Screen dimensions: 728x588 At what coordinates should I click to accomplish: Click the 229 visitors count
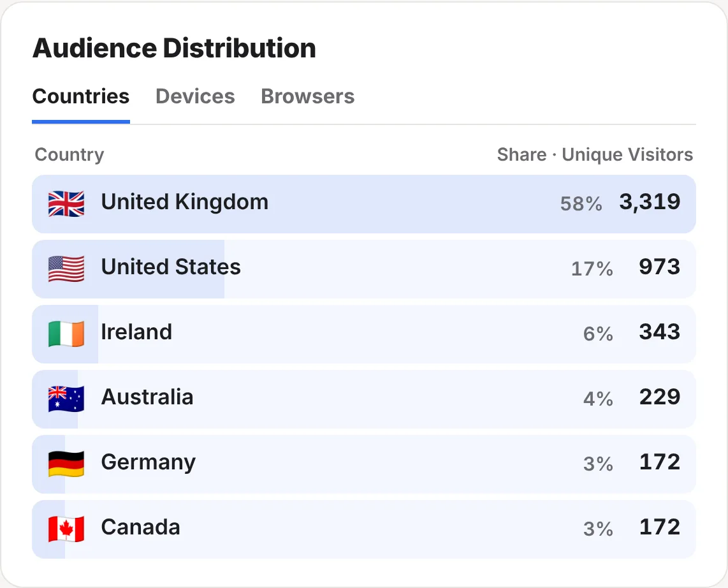click(x=660, y=397)
